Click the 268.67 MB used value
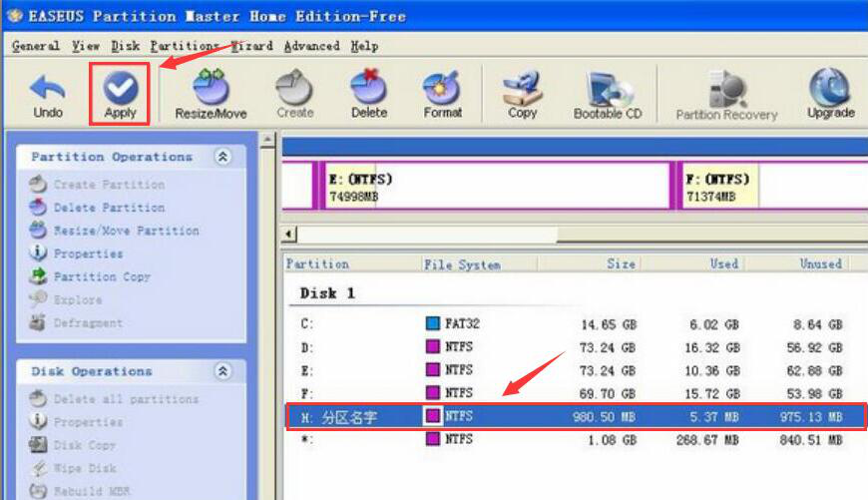868x500 pixels. pyautogui.click(x=707, y=440)
